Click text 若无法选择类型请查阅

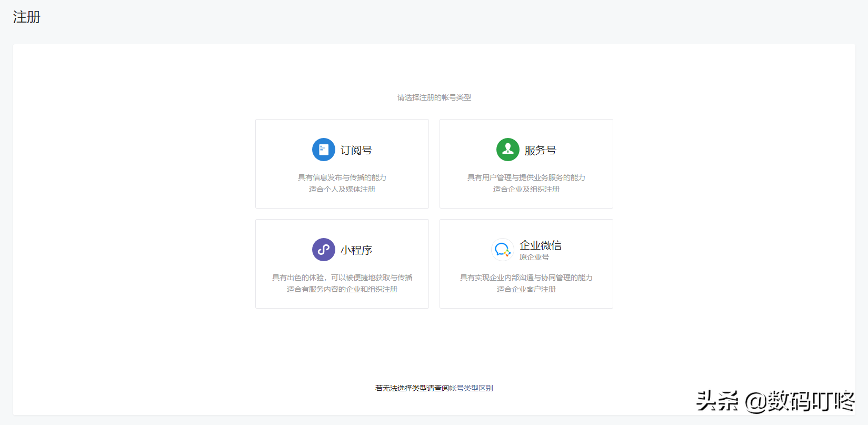pyautogui.click(x=412, y=388)
